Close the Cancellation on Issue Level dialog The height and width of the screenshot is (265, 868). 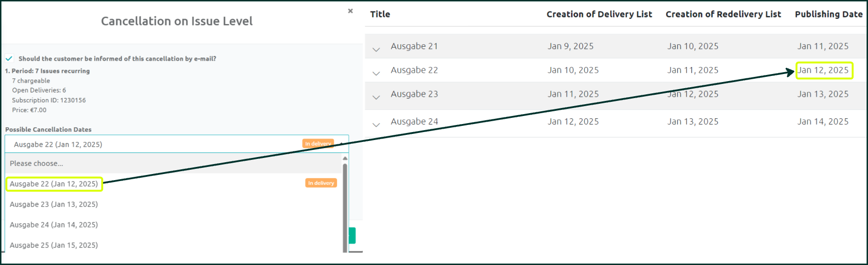click(350, 11)
